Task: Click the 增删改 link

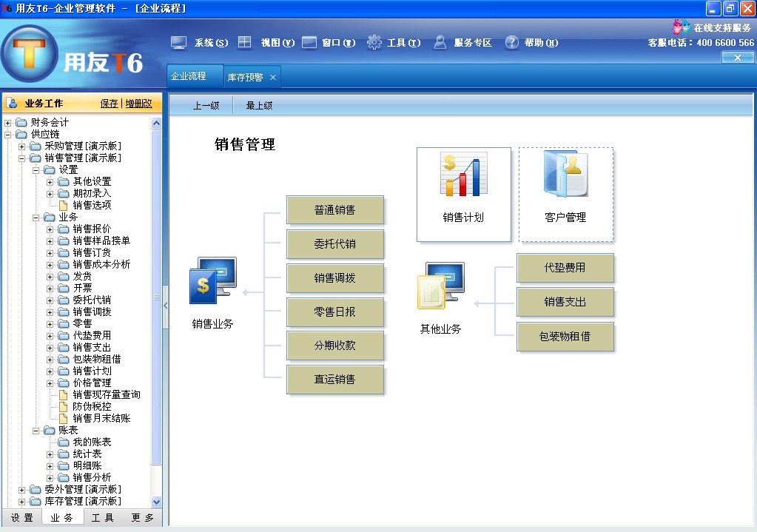Action: (139, 104)
